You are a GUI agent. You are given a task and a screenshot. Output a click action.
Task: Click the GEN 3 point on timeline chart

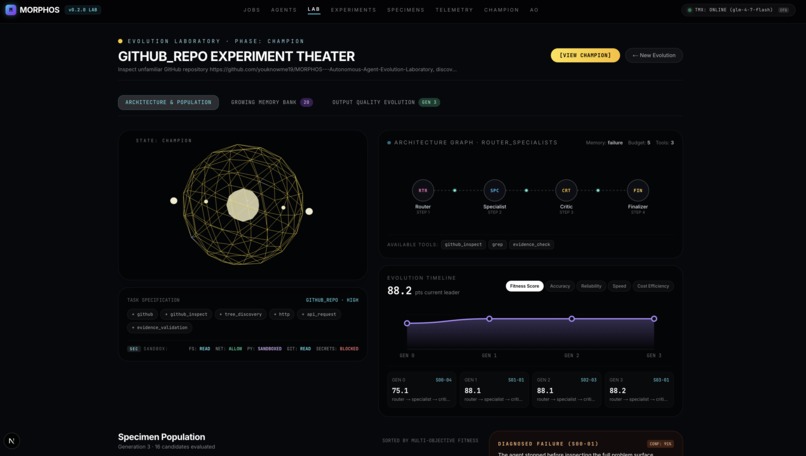tap(654, 319)
